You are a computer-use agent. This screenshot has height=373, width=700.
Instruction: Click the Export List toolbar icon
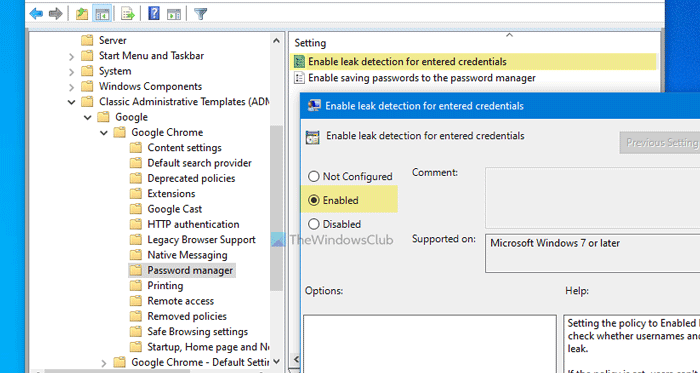[128, 14]
